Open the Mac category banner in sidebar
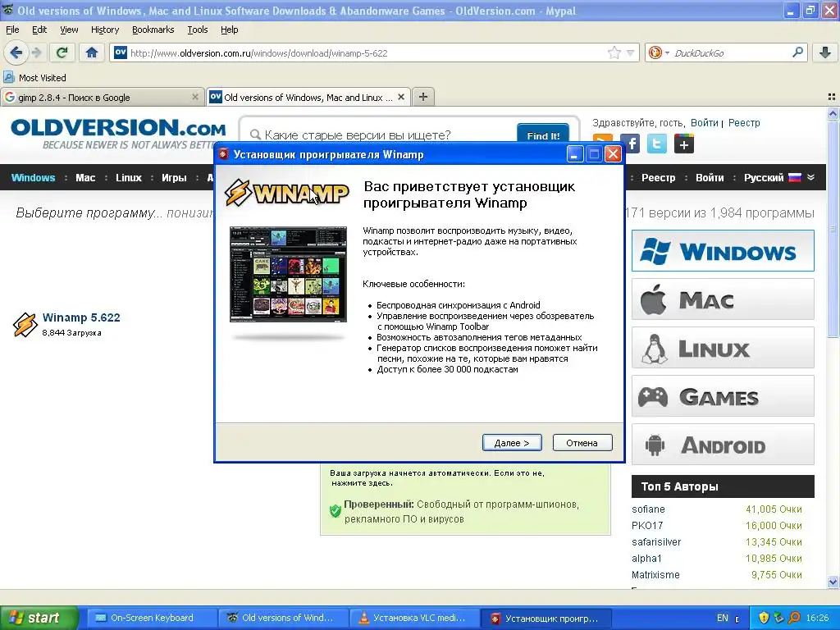Image resolution: width=840 pixels, height=630 pixels. 723,299
